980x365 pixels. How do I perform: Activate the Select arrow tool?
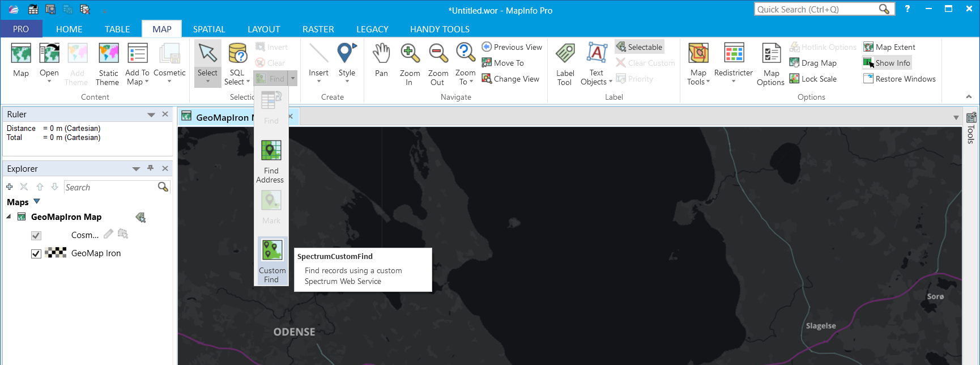coord(207,63)
